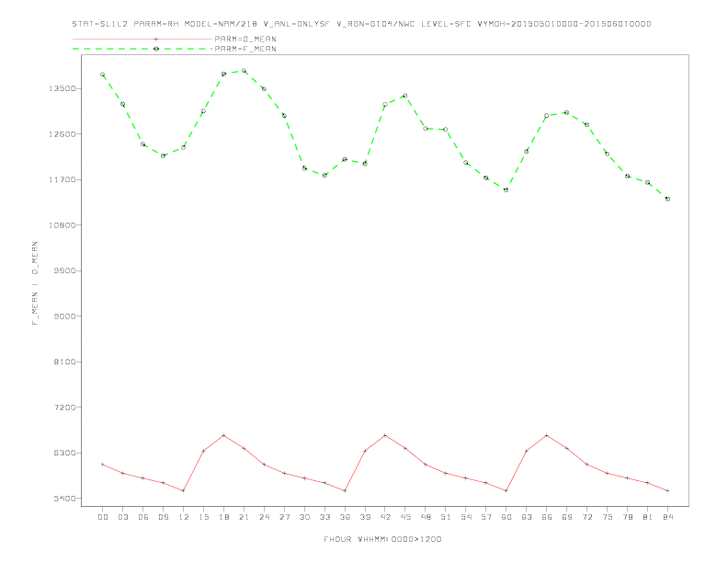
Task: Select the green F_MEAN data point at hour 21
Action: (x=244, y=71)
